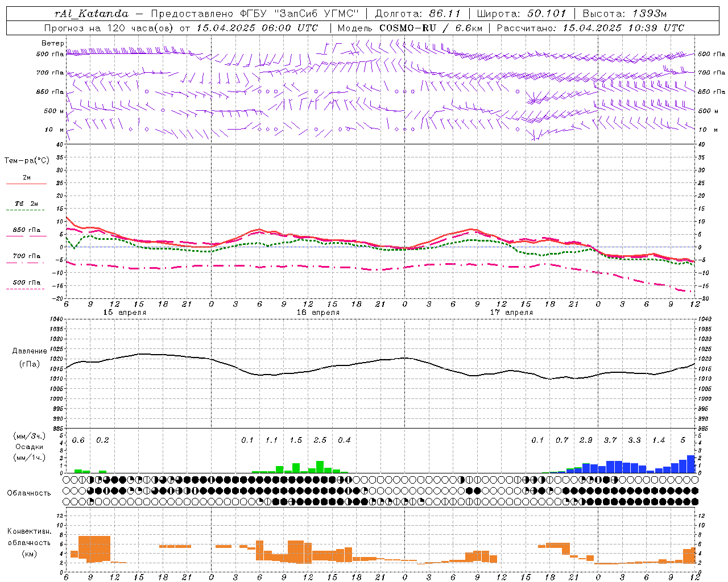Click the precipitation value 3.3
This screenshot has height=582, width=728.
click(x=634, y=440)
